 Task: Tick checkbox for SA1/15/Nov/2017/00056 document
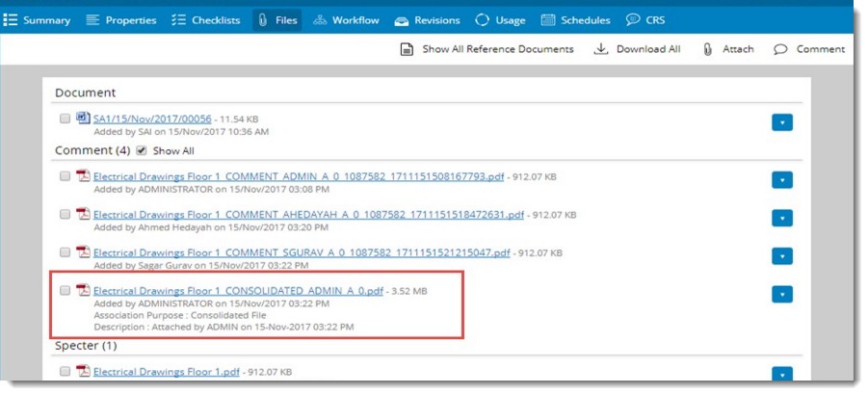pos(65,118)
